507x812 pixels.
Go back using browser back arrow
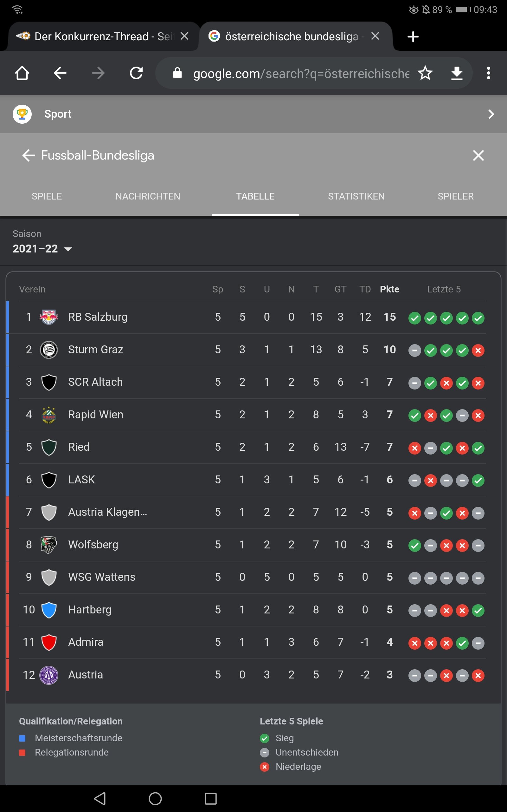tap(60, 73)
